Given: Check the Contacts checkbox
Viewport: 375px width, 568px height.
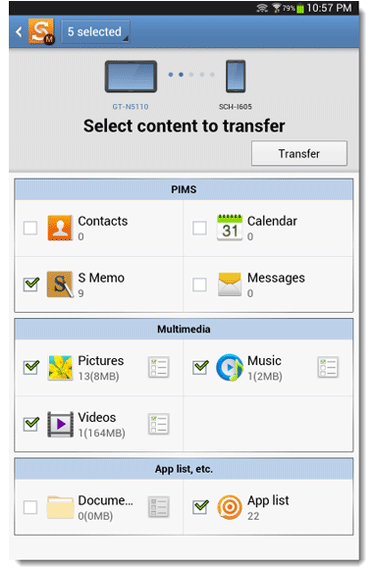Looking at the screenshot, I should (30, 228).
